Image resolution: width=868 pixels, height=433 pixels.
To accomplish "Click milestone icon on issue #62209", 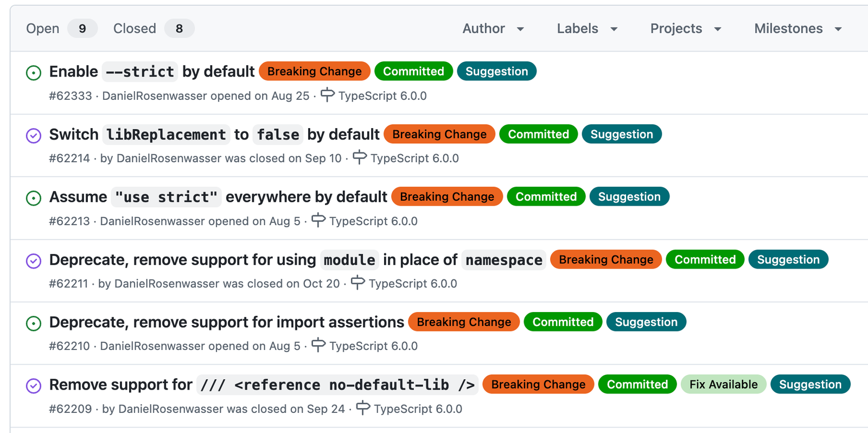I will pyautogui.click(x=363, y=408).
